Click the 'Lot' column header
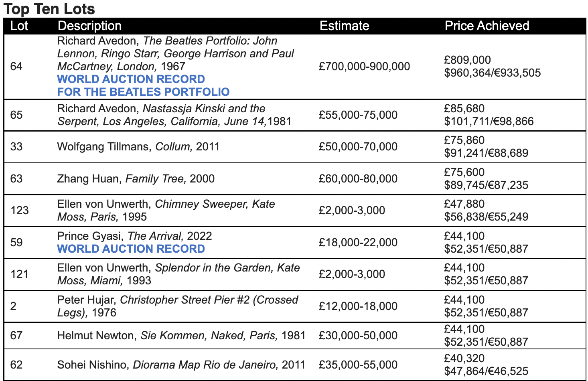 (x=19, y=26)
